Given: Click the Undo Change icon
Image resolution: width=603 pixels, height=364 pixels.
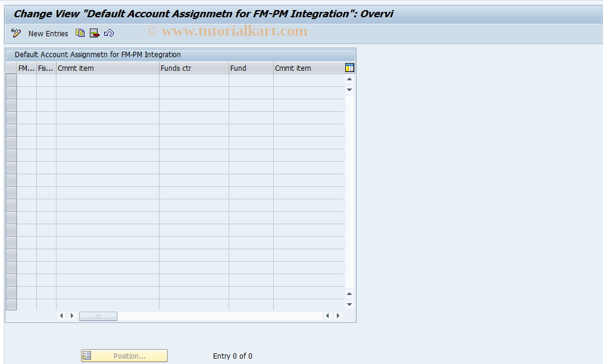Looking at the screenshot, I should tap(109, 33).
